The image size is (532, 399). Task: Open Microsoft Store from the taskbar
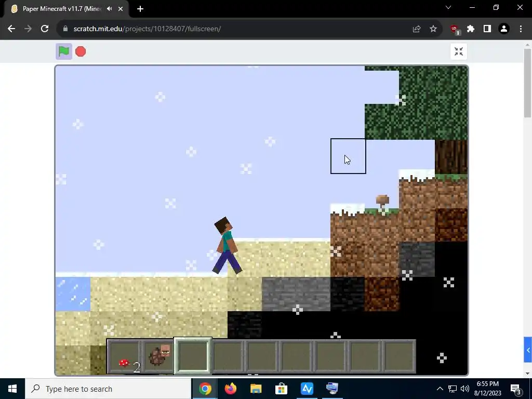coord(281,389)
